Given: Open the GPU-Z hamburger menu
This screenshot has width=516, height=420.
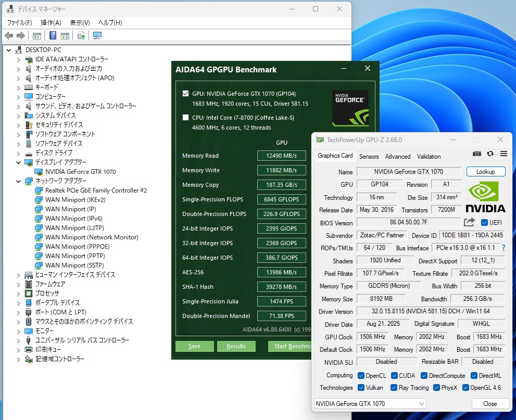Looking at the screenshot, I should [504, 154].
